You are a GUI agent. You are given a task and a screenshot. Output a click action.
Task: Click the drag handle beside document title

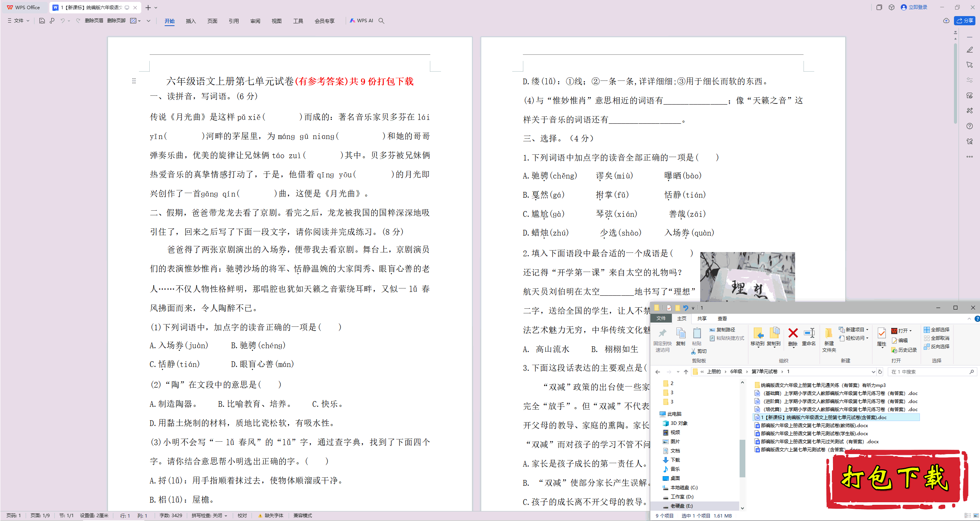[x=134, y=81]
